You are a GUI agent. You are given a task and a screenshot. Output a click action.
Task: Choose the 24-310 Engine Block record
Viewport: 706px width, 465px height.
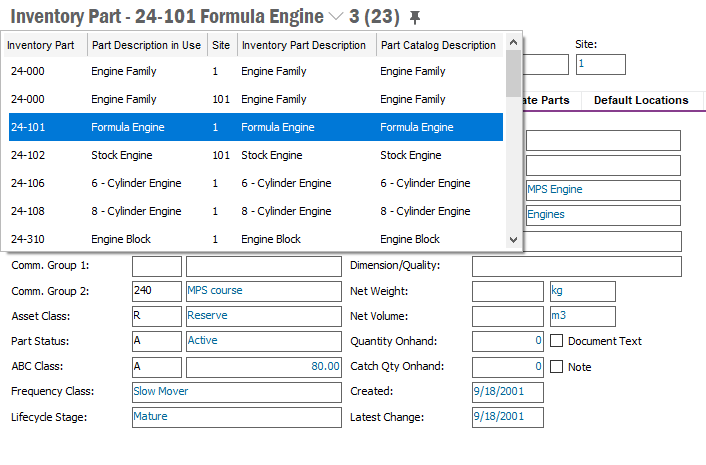pos(255,240)
